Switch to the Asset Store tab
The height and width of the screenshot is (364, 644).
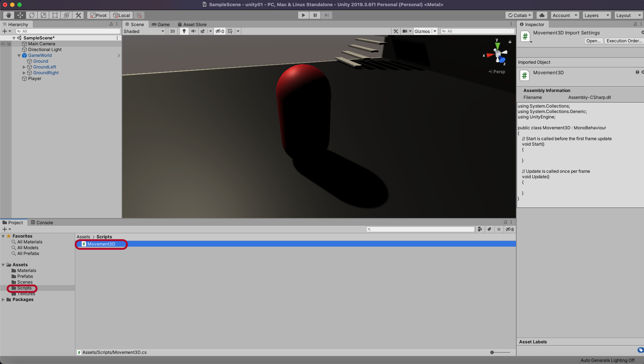pos(192,24)
